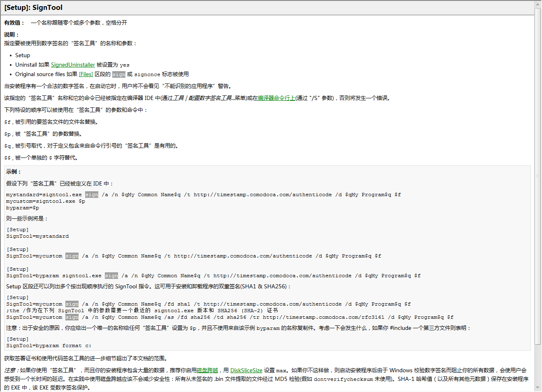
Task: Click the "SignTool=mystandard" example line
Action: [x=37, y=237]
